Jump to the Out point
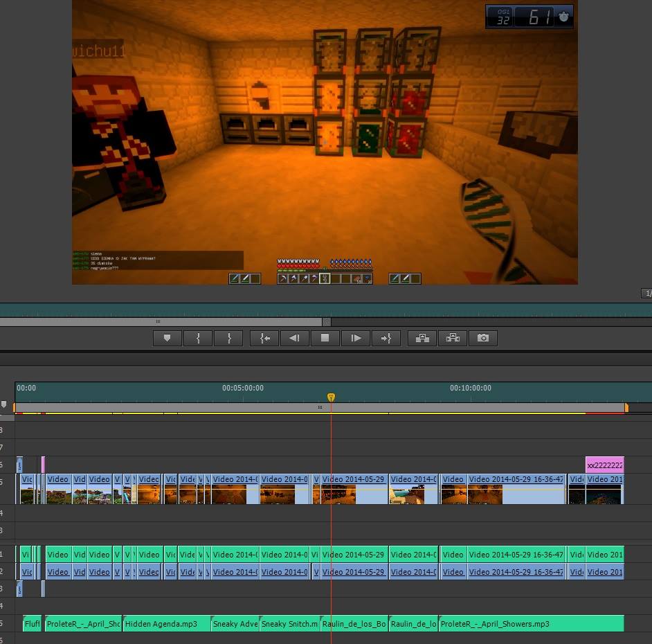 (x=386, y=338)
